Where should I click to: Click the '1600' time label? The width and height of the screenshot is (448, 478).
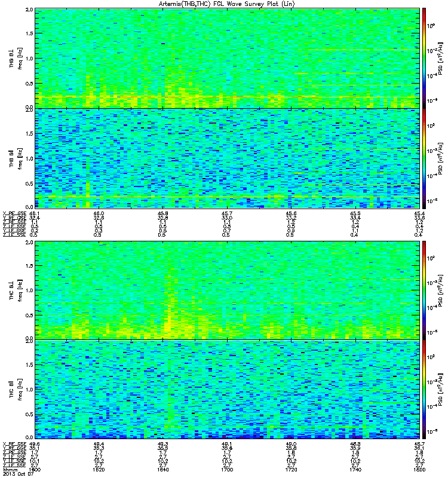click(x=34, y=470)
